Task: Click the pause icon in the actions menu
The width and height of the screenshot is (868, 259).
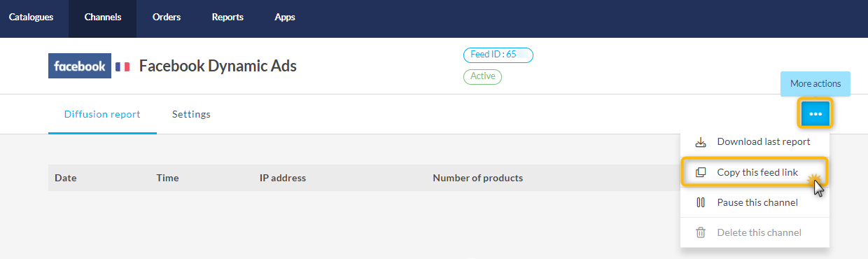Action: point(701,202)
